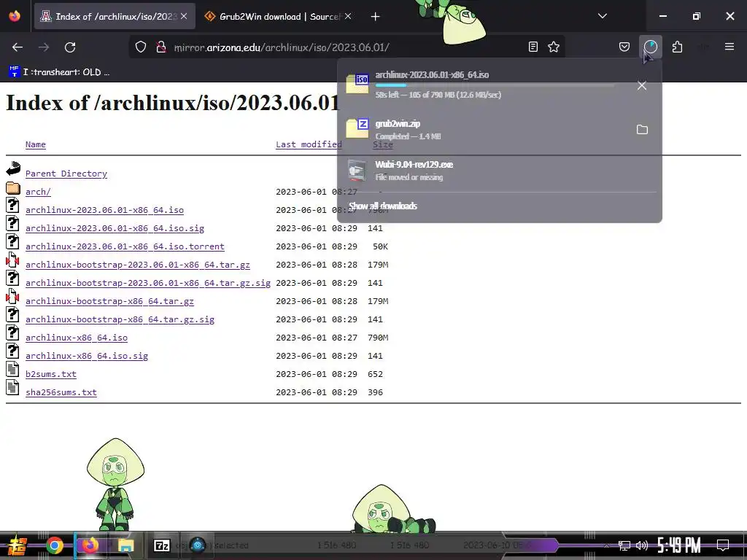The width and height of the screenshot is (747, 560).
Task: Click archlinux iso download progress entry
Action: (485, 85)
